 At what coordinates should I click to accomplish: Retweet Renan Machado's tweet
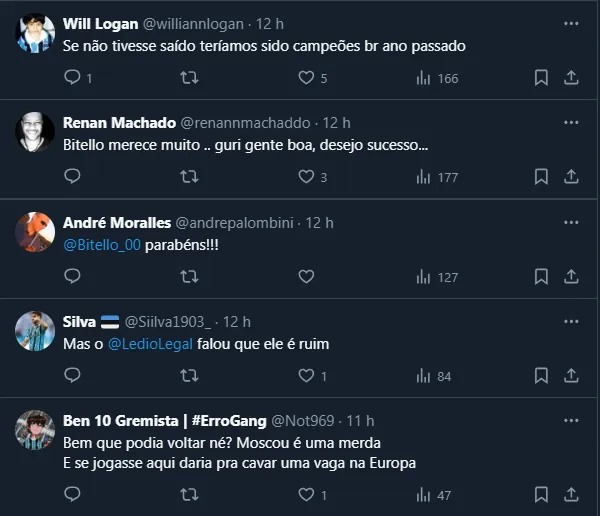188,177
